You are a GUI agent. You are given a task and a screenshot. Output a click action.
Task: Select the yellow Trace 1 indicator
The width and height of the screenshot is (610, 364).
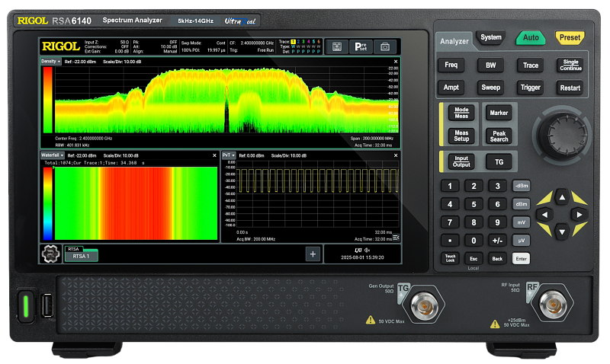coord(293,42)
